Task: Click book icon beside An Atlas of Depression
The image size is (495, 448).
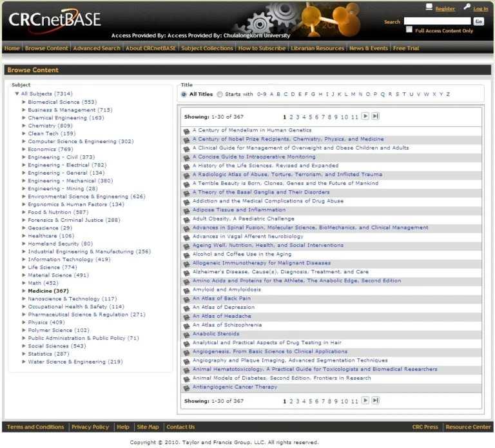Action: [186, 308]
